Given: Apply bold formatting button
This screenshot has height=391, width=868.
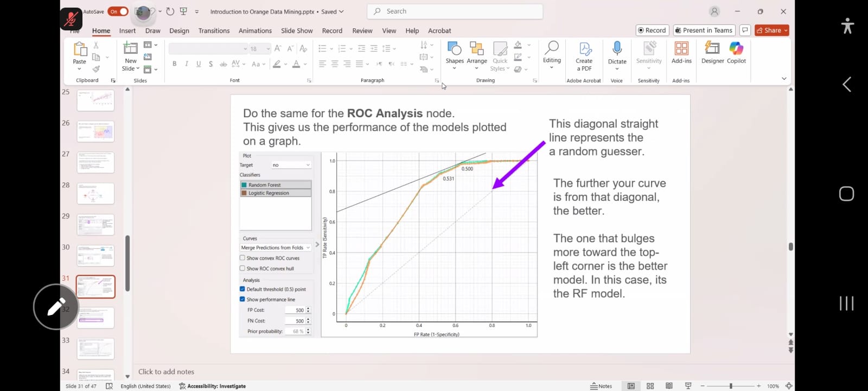Looking at the screenshot, I should pyautogui.click(x=174, y=64).
